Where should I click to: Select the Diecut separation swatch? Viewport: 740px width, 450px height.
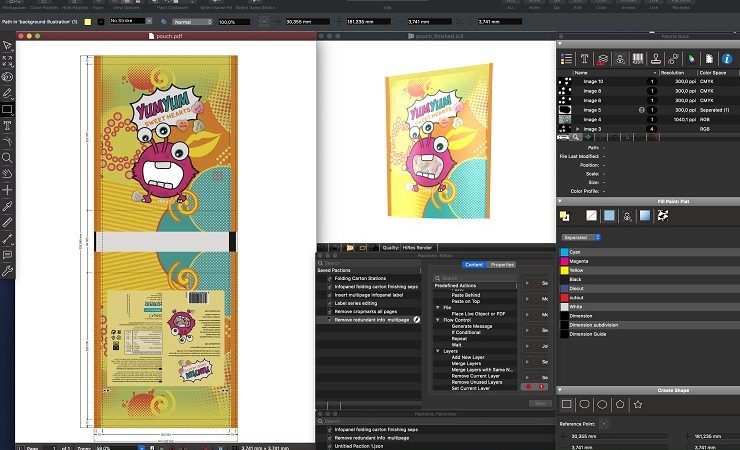[564, 288]
